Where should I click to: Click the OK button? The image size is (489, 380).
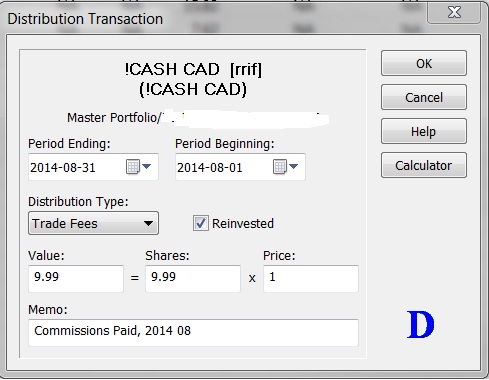[424, 63]
